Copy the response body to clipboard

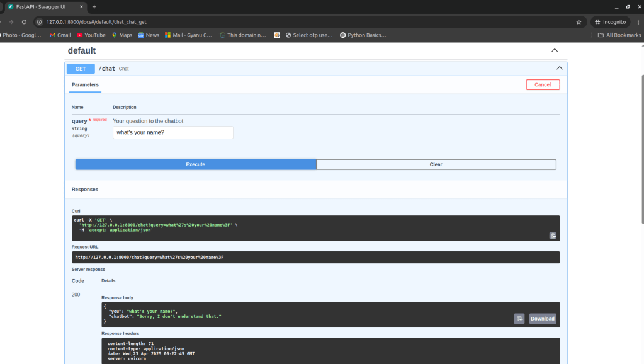519,319
